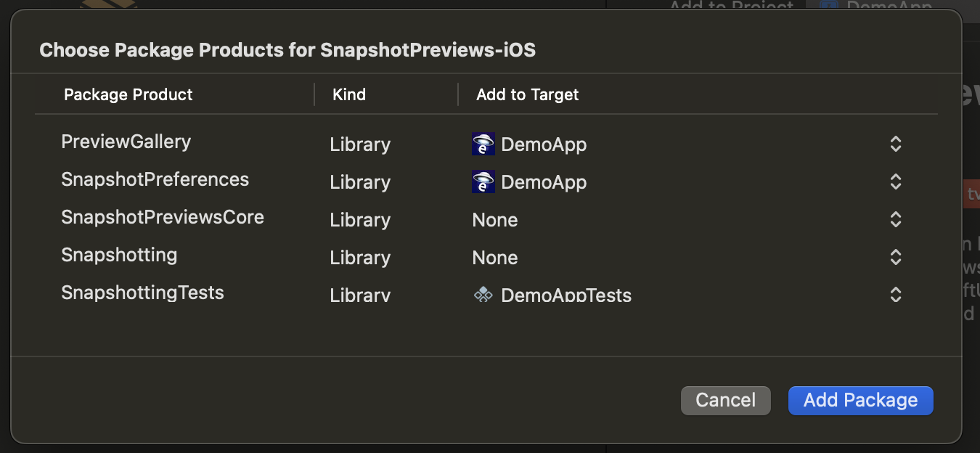
Task: Select the SnapshotPreviewsCore package product row
Action: point(162,218)
